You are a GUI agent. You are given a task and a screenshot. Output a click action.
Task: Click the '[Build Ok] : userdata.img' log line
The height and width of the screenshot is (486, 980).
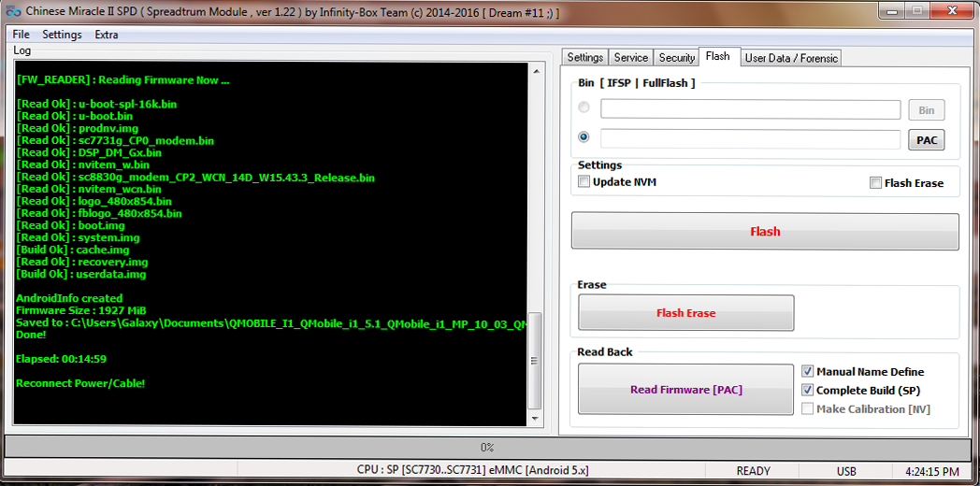[x=81, y=274]
